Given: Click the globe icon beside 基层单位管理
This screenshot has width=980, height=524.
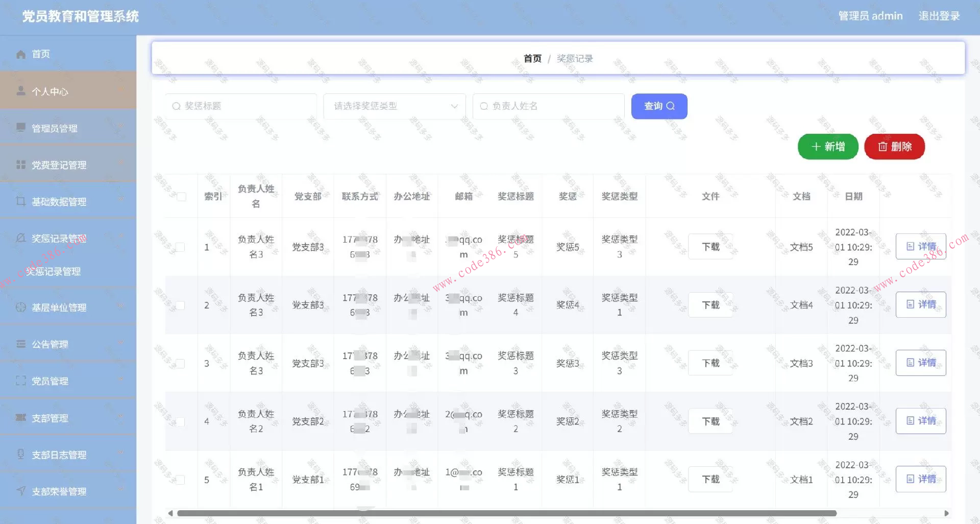Looking at the screenshot, I should tap(21, 307).
